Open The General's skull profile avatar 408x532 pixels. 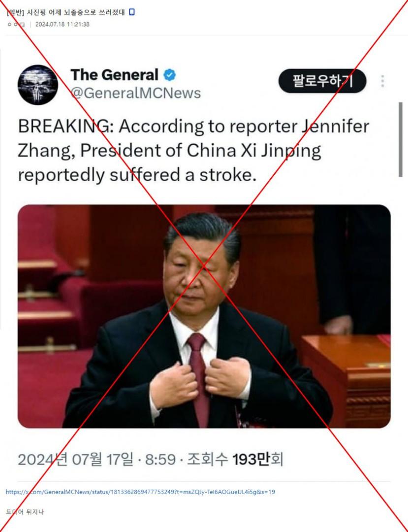[37, 84]
